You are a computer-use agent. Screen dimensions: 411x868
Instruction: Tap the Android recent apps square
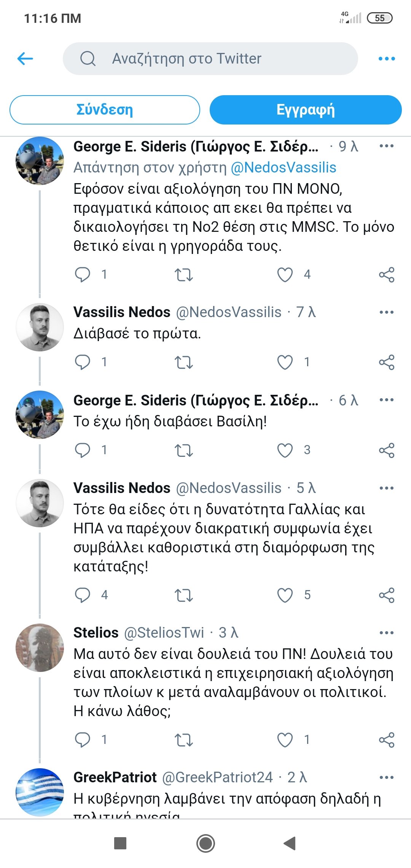pyautogui.click(x=120, y=843)
